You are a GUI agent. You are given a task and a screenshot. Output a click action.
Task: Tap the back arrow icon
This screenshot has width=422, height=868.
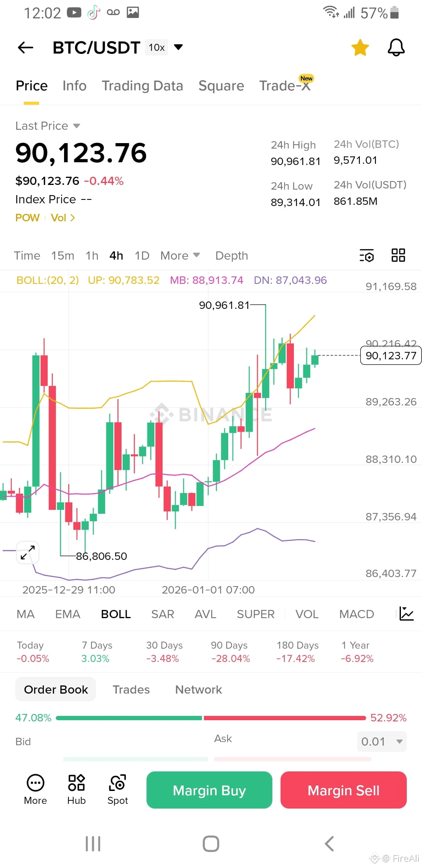coord(26,48)
